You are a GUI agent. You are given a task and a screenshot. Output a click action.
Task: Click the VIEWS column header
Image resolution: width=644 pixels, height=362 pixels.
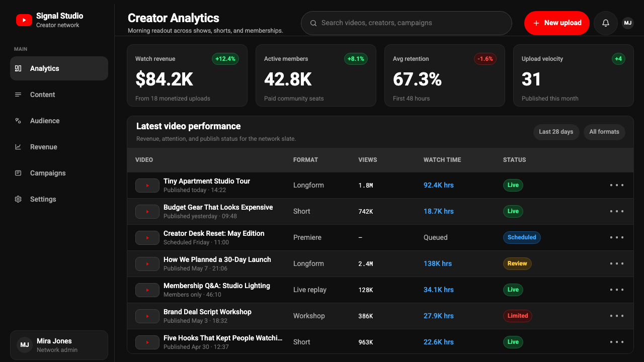[x=368, y=160]
